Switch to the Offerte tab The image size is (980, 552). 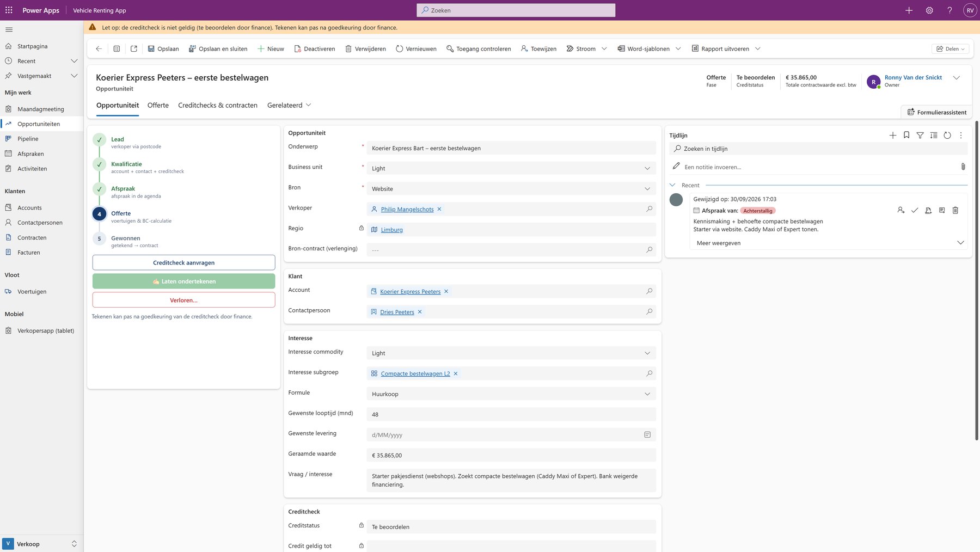(158, 105)
